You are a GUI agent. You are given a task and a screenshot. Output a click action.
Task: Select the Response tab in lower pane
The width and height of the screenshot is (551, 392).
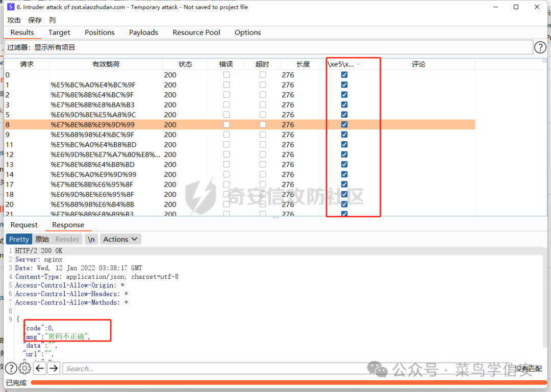point(68,225)
